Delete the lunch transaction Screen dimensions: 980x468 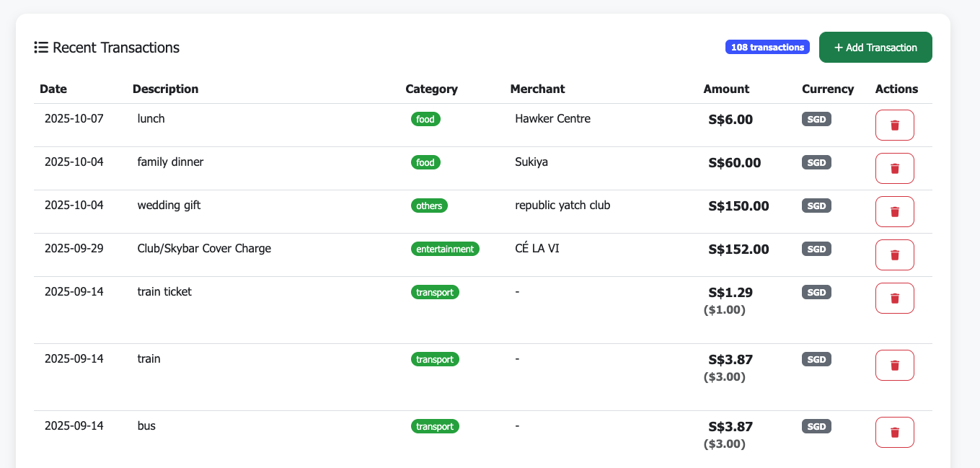pos(894,125)
